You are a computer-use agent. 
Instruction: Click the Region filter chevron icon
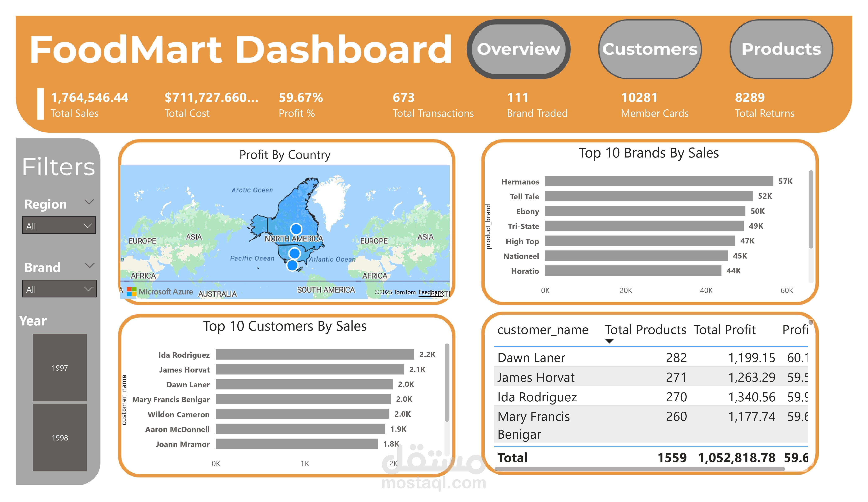click(x=89, y=202)
